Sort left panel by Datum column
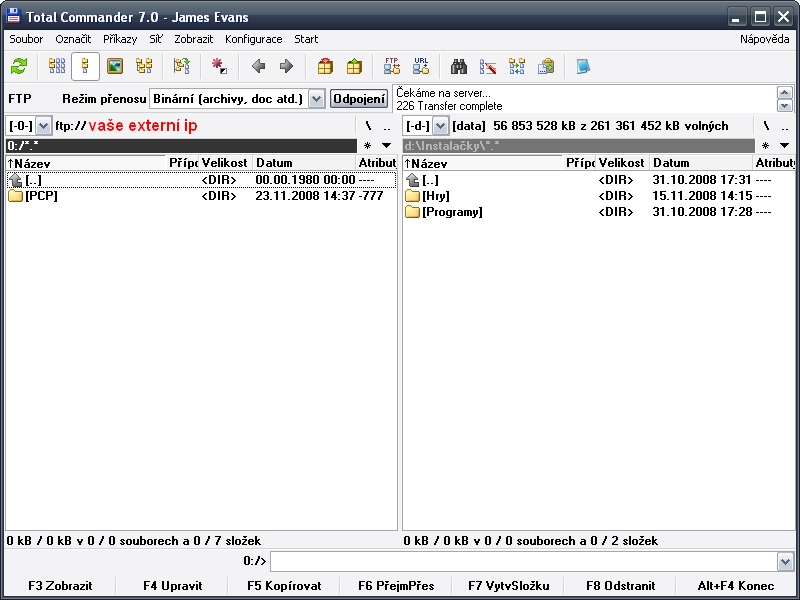 pyautogui.click(x=304, y=163)
